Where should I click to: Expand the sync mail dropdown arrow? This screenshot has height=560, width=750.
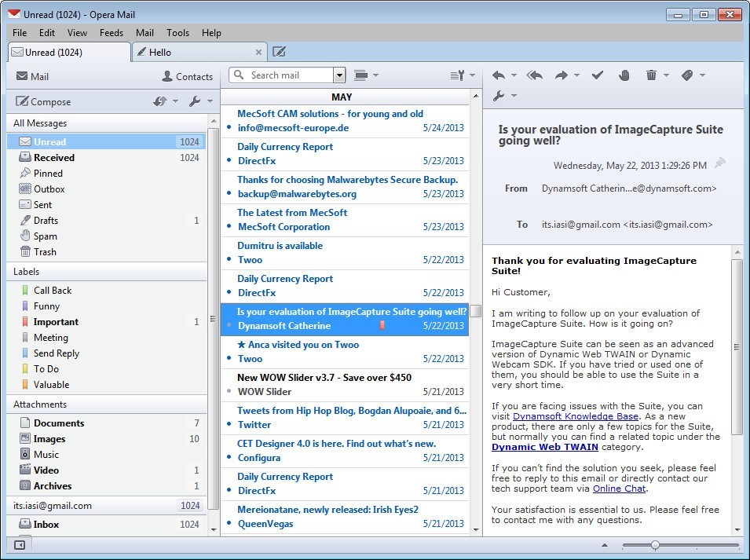(x=175, y=101)
